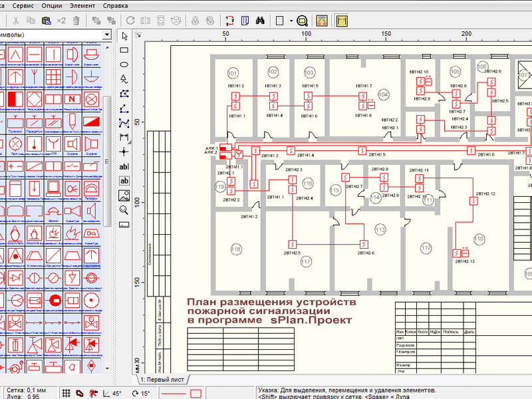This screenshot has width=532, height=399.
Task: Open the 45° angle snap setting
Action: pyautogui.click(x=112, y=393)
